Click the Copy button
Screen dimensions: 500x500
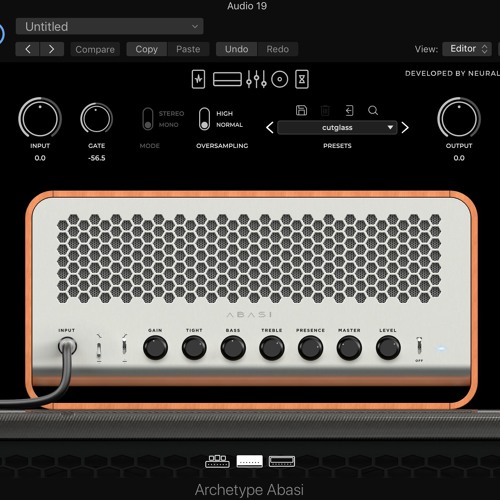coord(147,49)
